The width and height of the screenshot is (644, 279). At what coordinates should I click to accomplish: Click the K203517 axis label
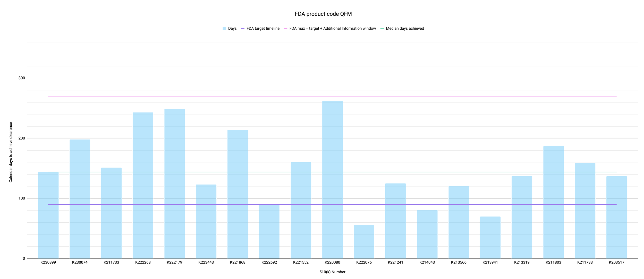coord(616,263)
